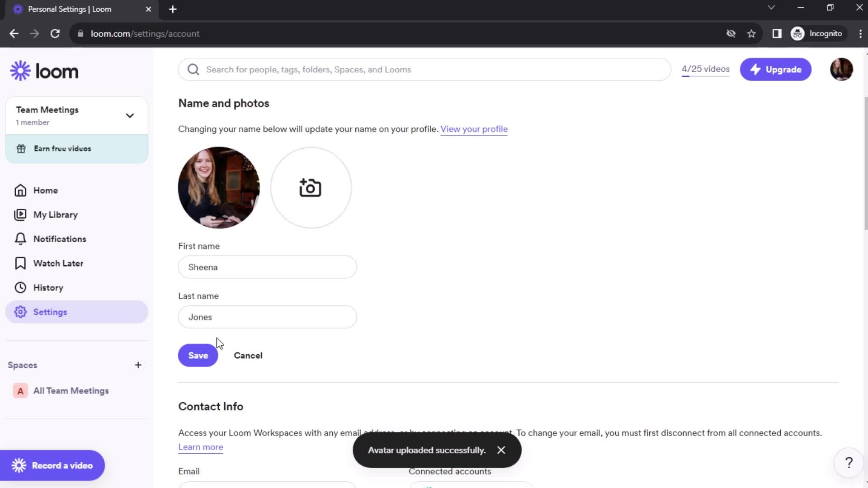Viewport: 868px width, 488px height.
Task: Access Watch Later section
Action: pyautogui.click(x=58, y=263)
